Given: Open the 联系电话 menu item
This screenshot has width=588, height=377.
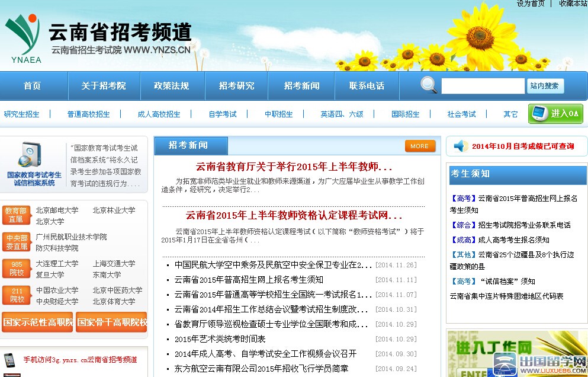Looking at the screenshot, I should [x=367, y=86].
